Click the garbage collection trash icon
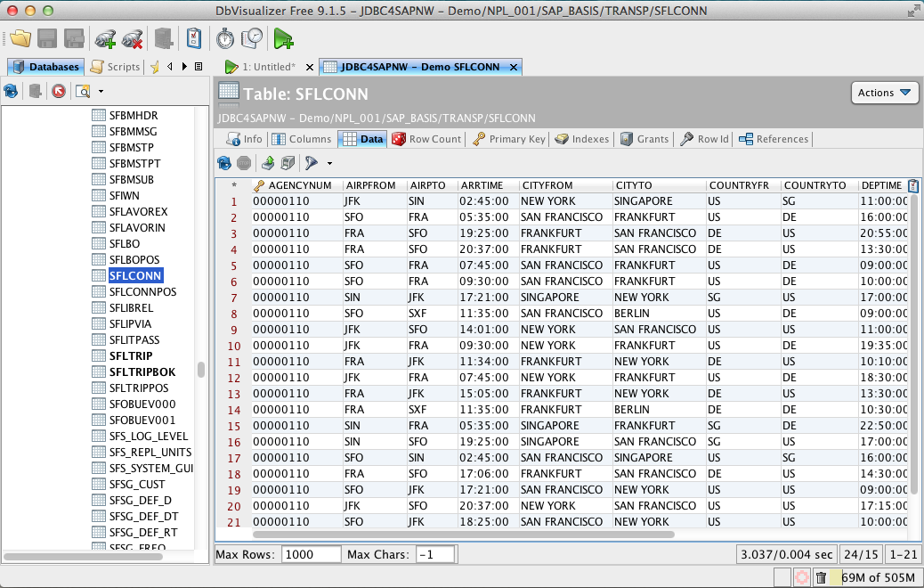Screen dimensions: 924x588 pos(822,577)
